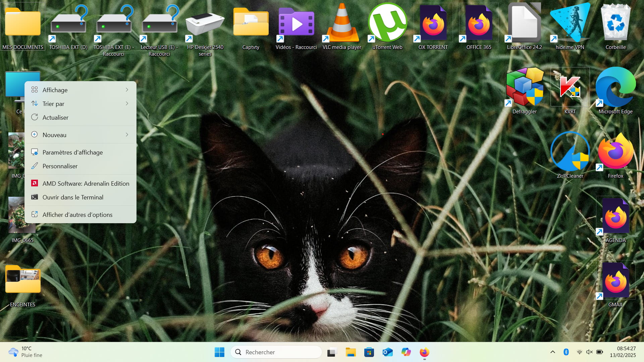Select the KVRT Kaspersky icon
The image size is (644, 362).
[570, 86]
